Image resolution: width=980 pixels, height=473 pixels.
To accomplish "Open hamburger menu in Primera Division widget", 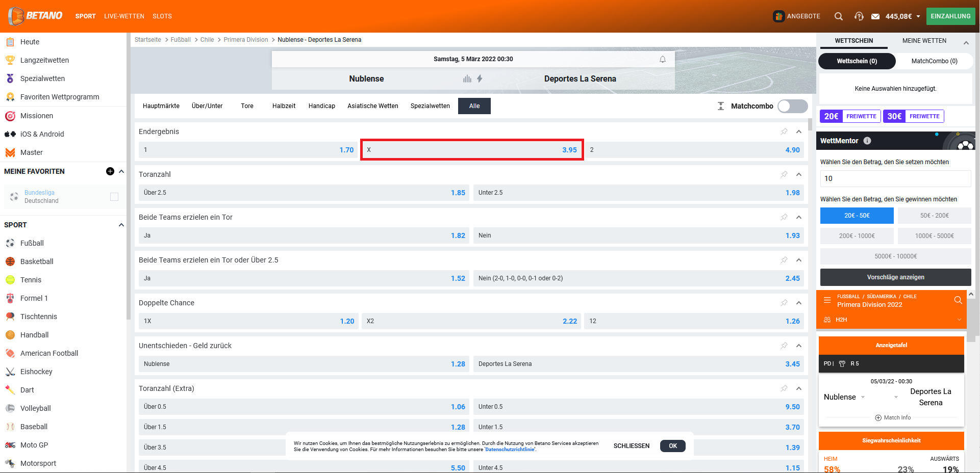I will tap(827, 300).
